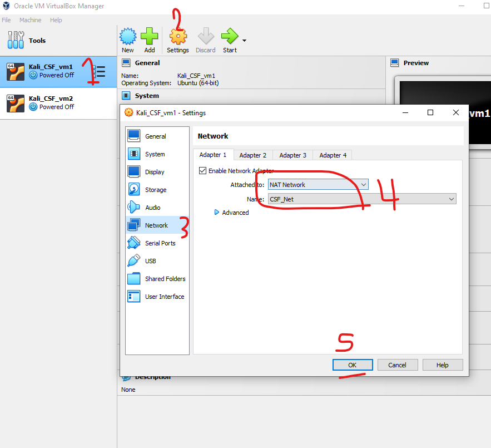Click the Preview section monitor icon

pos(395,63)
